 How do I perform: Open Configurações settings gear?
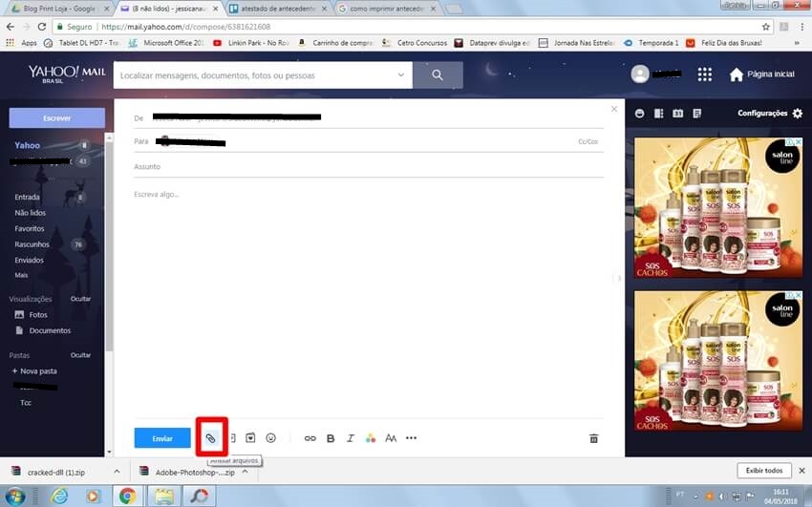798,114
